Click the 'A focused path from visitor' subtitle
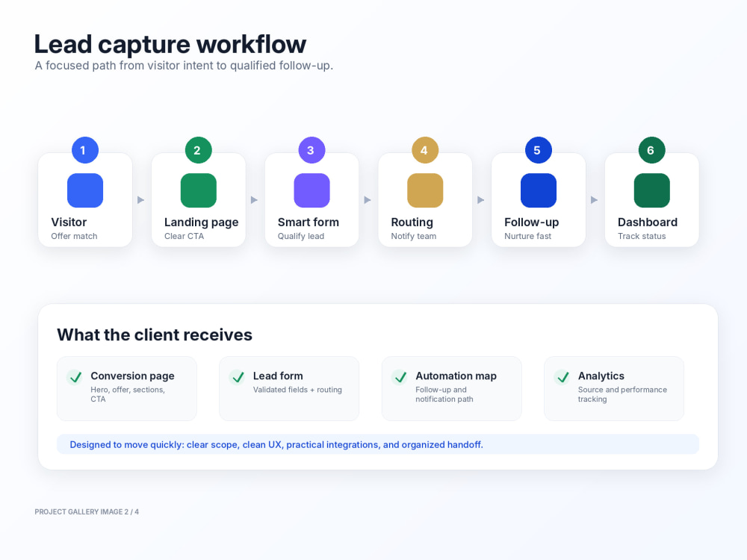The image size is (747, 560). click(184, 66)
